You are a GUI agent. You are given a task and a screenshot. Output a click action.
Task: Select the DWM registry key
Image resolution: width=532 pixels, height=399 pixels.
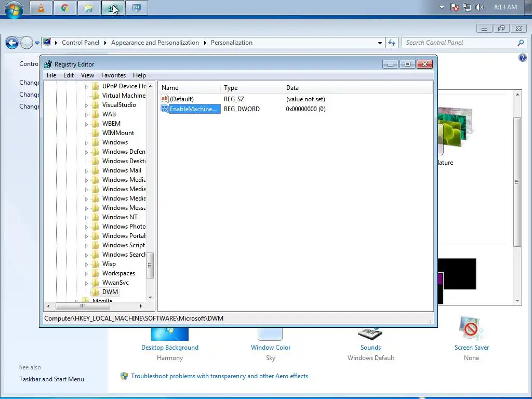pos(110,292)
